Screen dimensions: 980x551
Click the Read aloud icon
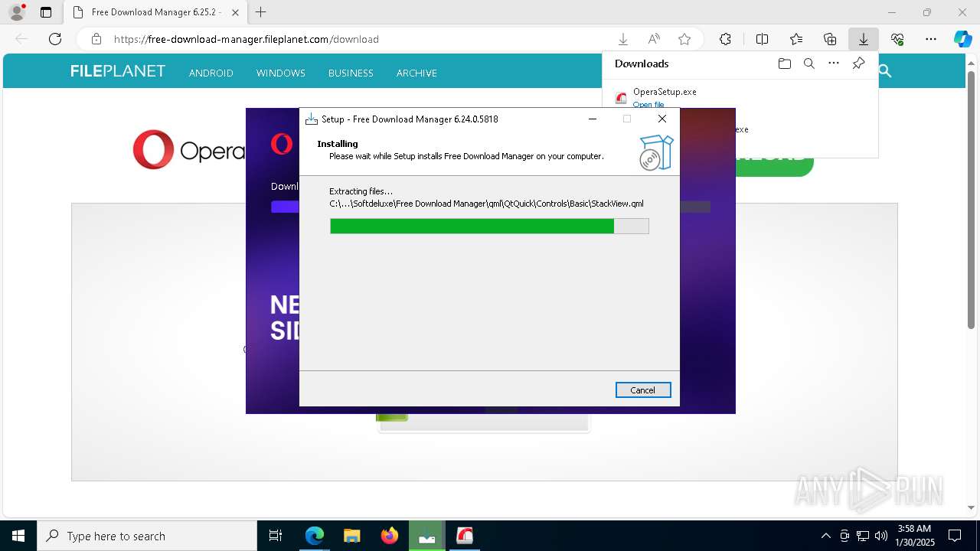click(x=654, y=39)
